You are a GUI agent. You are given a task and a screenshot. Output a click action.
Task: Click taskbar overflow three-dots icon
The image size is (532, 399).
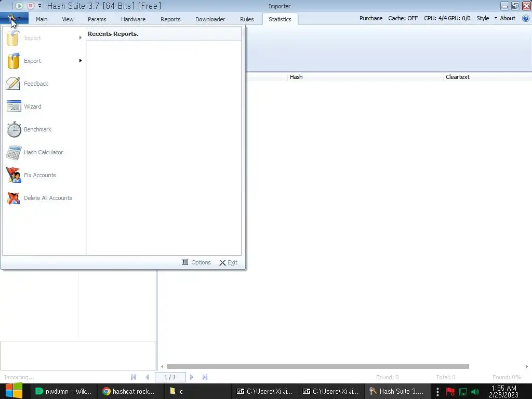[437, 392]
